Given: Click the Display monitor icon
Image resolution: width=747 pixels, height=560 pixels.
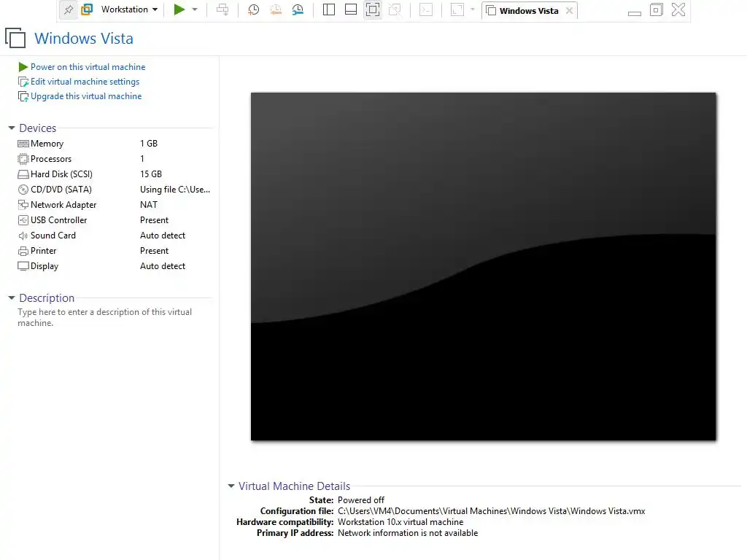Looking at the screenshot, I should click(x=23, y=266).
